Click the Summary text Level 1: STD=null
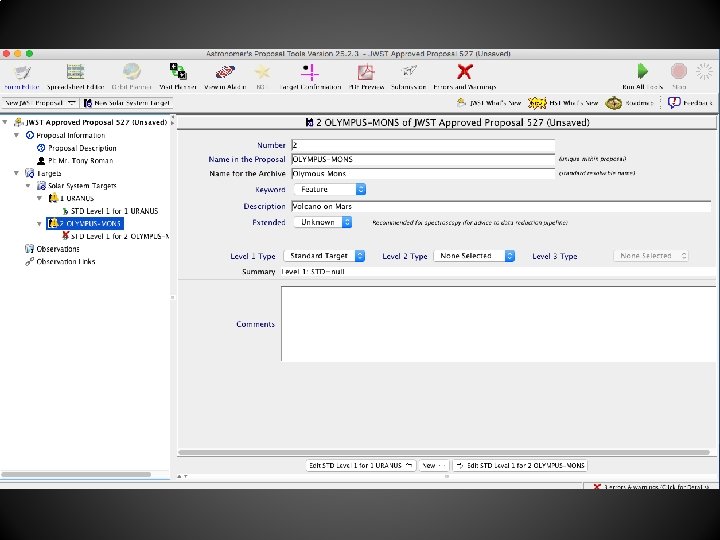This screenshot has height=540, width=720. click(x=313, y=271)
